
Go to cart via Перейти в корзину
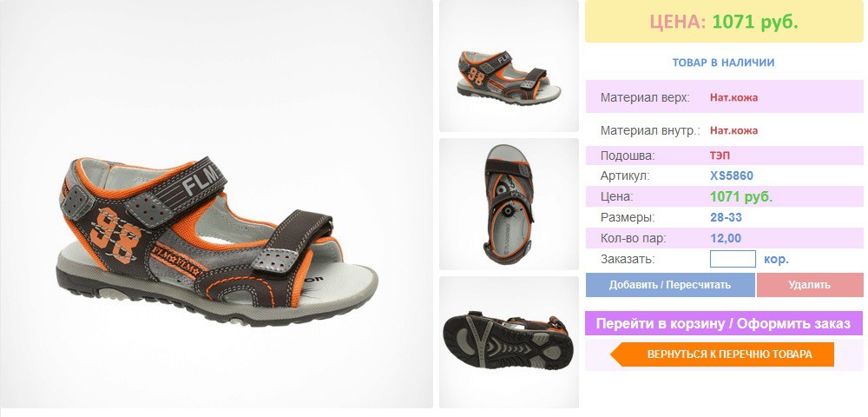(724, 323)
